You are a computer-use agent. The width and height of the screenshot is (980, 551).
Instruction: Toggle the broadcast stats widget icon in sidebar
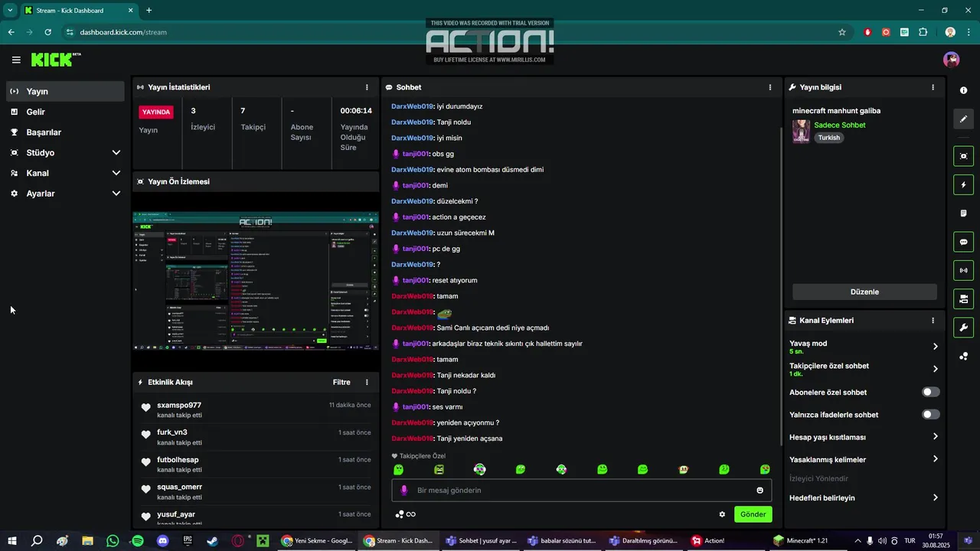[x=963, y=270]
